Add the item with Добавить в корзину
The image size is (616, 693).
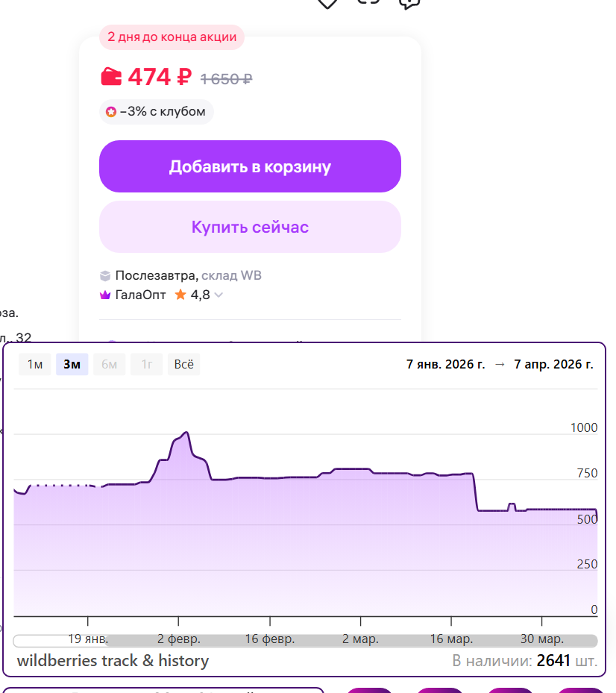coord(250,166)
